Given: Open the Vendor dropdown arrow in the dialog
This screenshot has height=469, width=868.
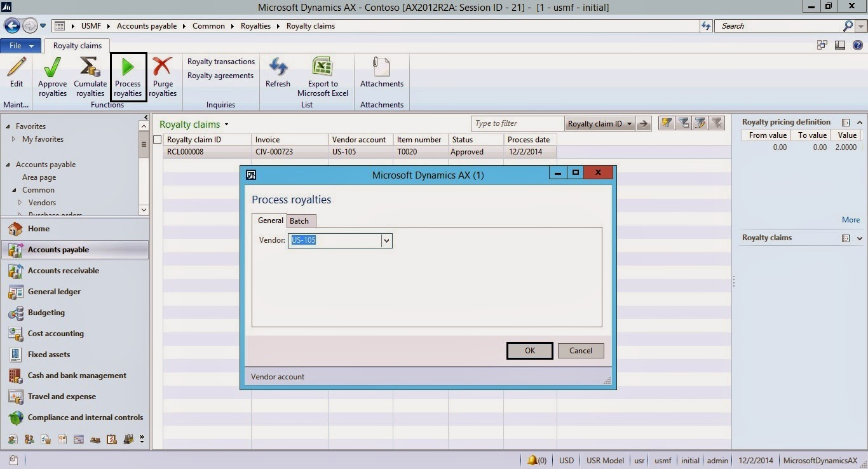Looking at the screenshot, I should click(x=386, y=240).
